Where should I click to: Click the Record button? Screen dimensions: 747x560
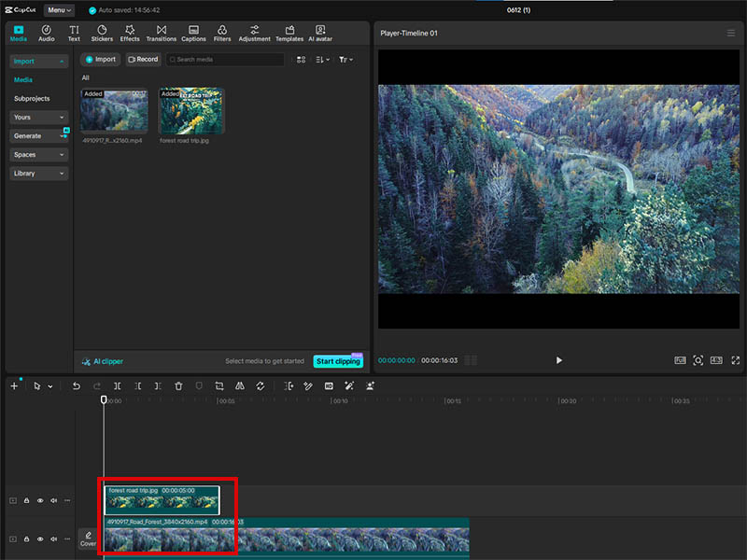[x=143, y=60]
